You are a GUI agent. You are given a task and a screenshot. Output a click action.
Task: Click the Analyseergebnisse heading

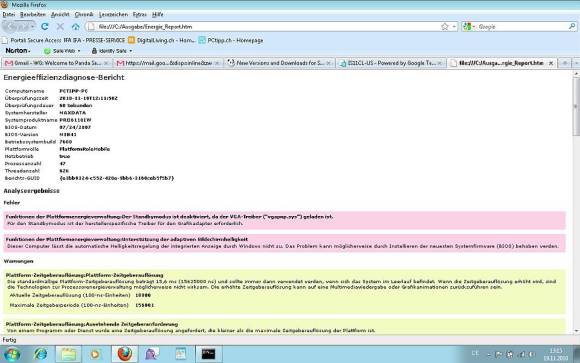click(x=31, y=191)
